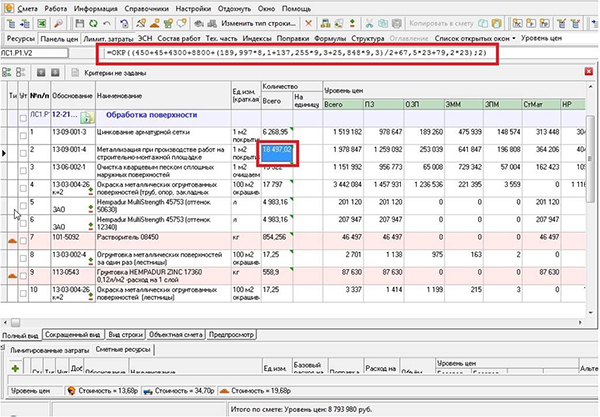Click the expand-all tree icon in the table panel
This screenshot has height=417, width=600.
[x=7, y=72]
